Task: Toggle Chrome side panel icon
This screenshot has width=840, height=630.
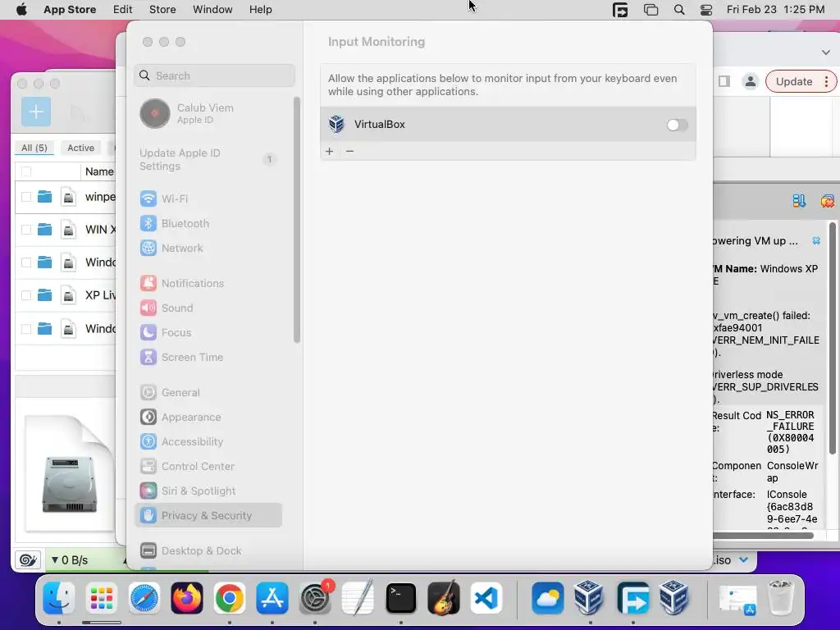Action: pos(724,81)
